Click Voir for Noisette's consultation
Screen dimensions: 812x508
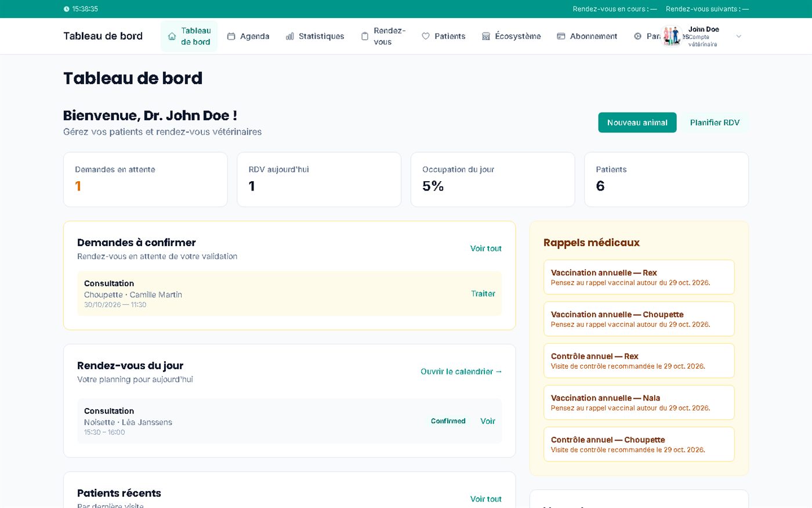pyautogui.click(x=487, y=421)
